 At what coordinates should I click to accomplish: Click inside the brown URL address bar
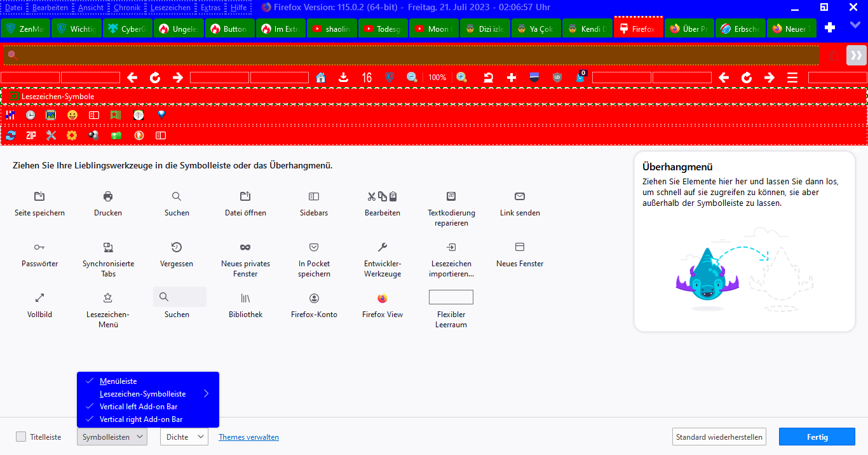411,55
